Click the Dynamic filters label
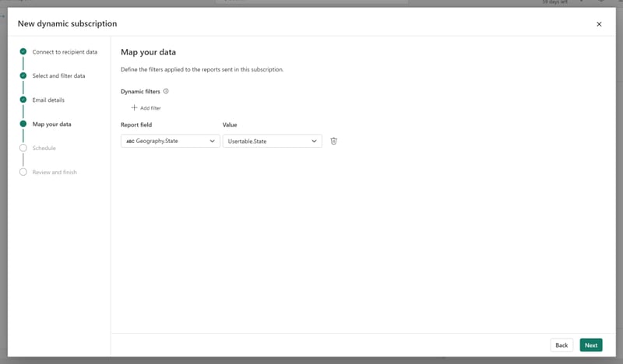Viewport: 623px width, 364px height. click(140, 91)
